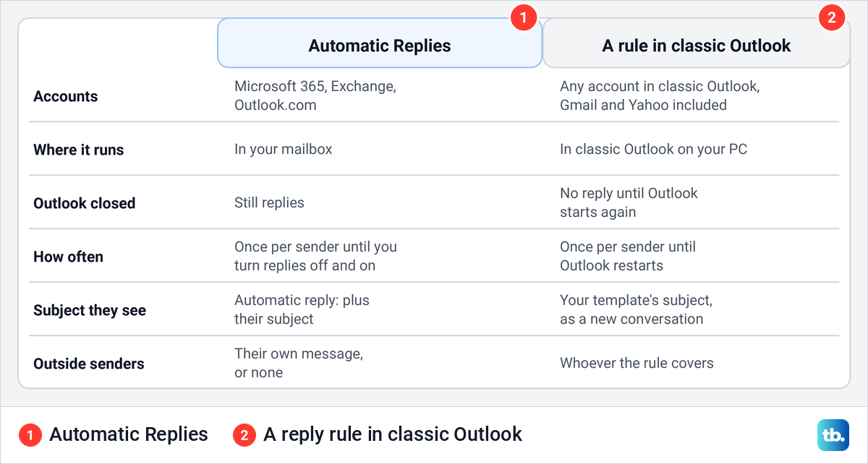Click the In your mailbox cell
Viewport: 868px width, 464px height.
284,150
